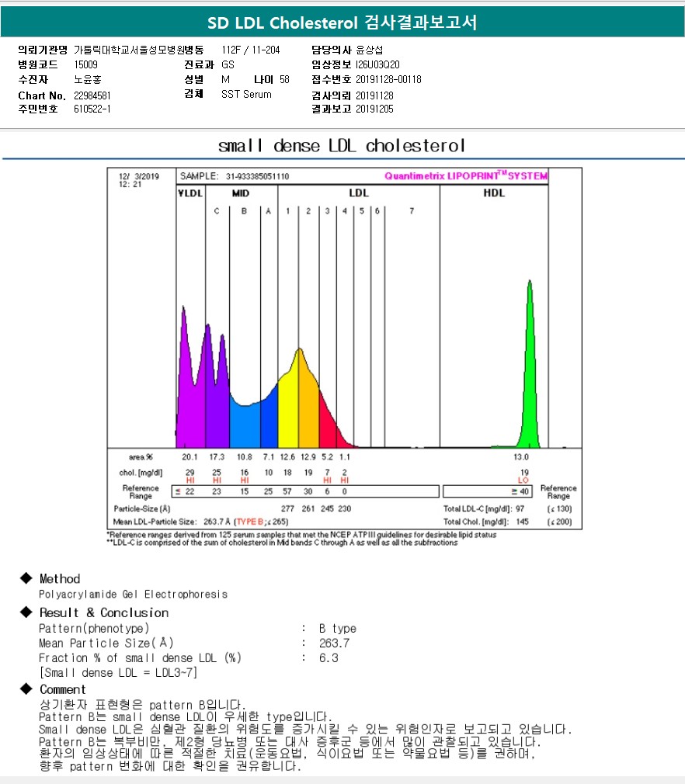Click the ward value '112F / 11-204'
The width and height of the screenshot is (685, 784).
pos(251,50)
